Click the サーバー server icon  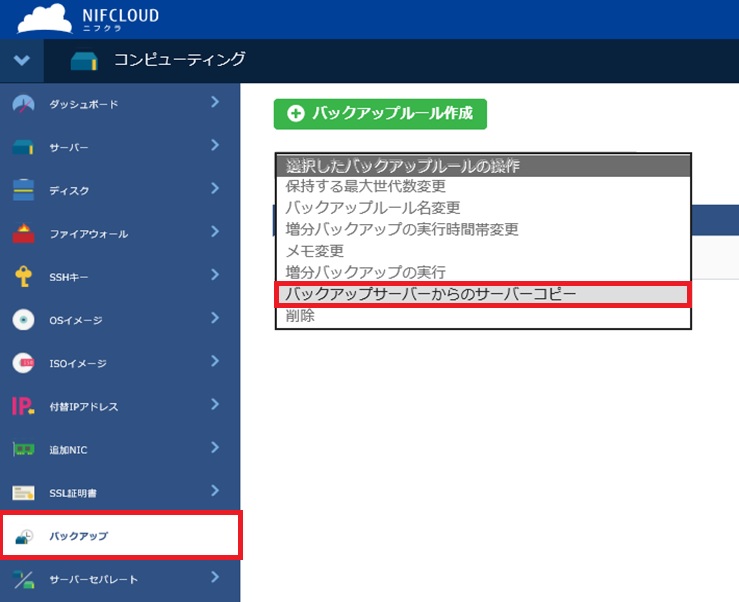point(23,147)
